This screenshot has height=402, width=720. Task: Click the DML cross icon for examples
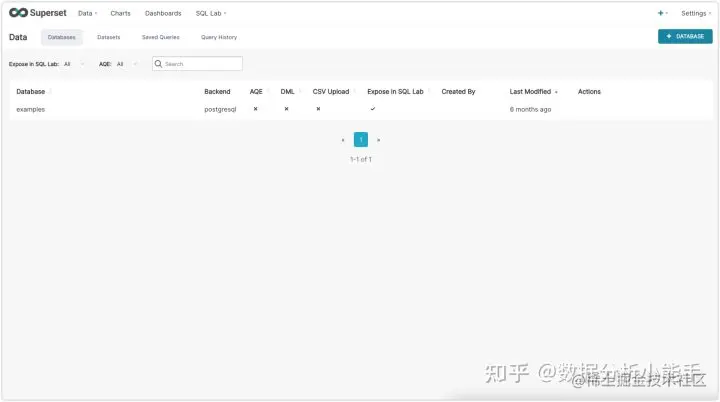(x=286, y=109)
